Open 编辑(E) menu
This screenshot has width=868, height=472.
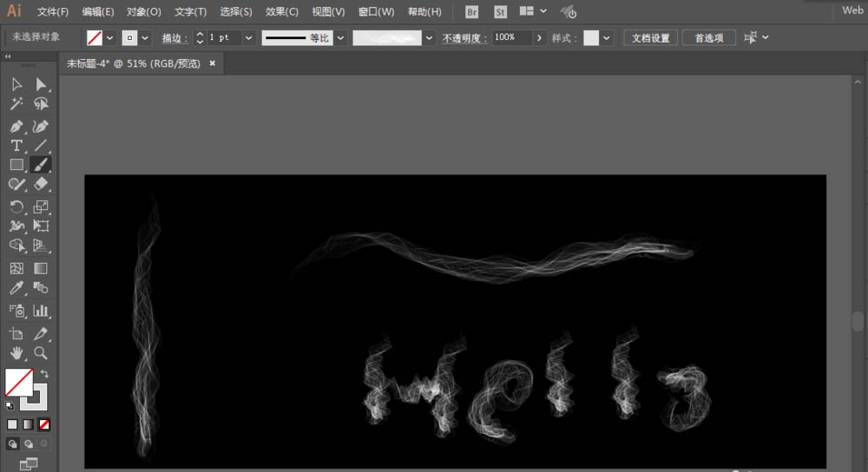(x=98, y=11)
